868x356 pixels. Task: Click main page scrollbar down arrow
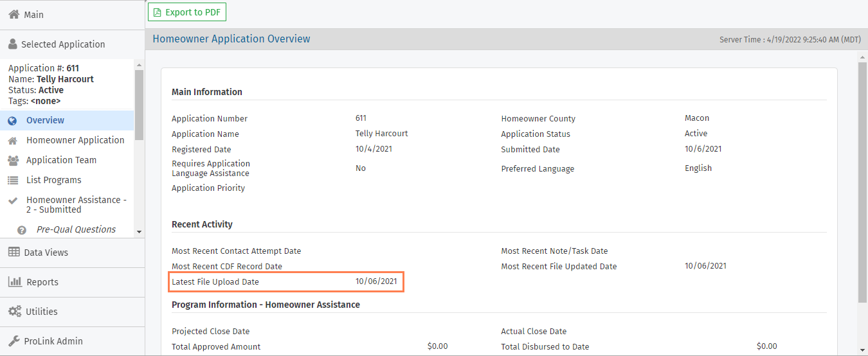[863, 350]
